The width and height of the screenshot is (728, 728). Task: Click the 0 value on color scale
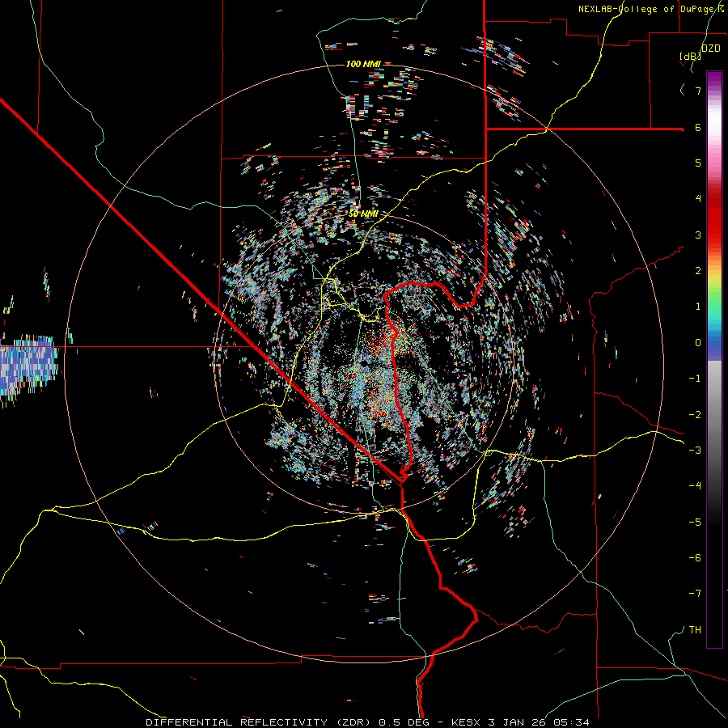(x=697, y=343)
